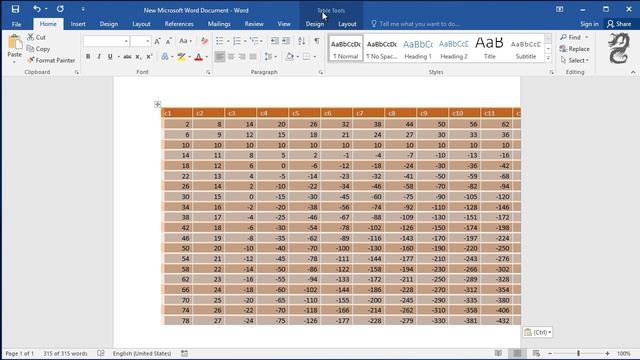This screenshot has height=360, width=640.
Task: Clear all formatting with the eraser icon
Action: [x=204, y=41]
